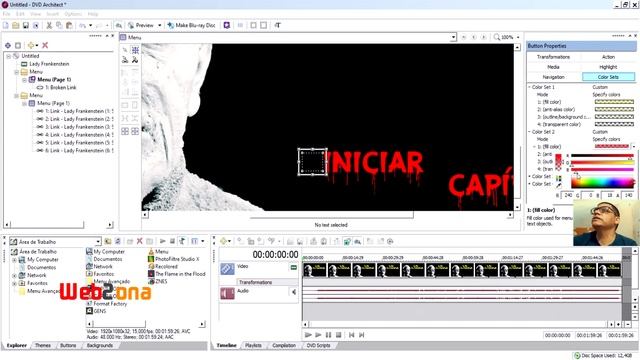Click the Cut scissors icon

(x=49, y=25)
